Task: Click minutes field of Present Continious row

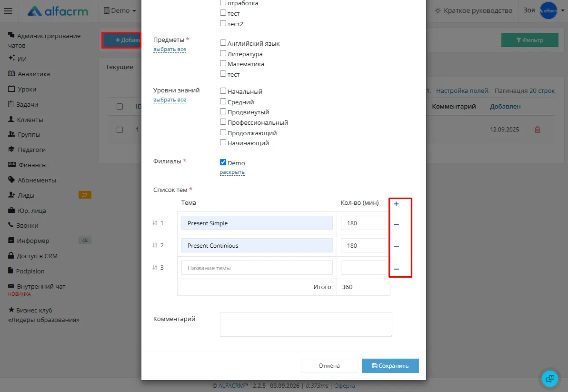Action: (363, 246)
